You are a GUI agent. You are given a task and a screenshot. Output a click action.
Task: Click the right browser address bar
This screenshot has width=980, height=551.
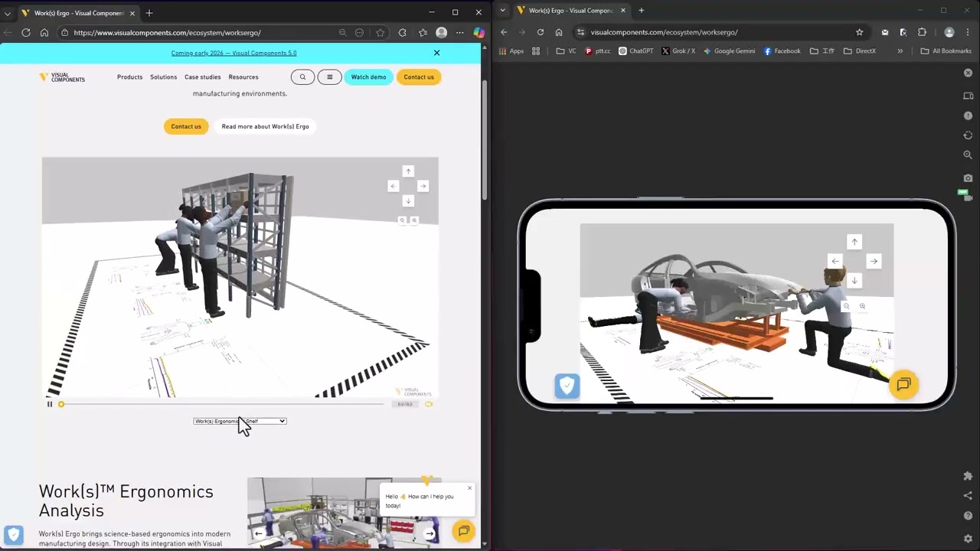724,32
